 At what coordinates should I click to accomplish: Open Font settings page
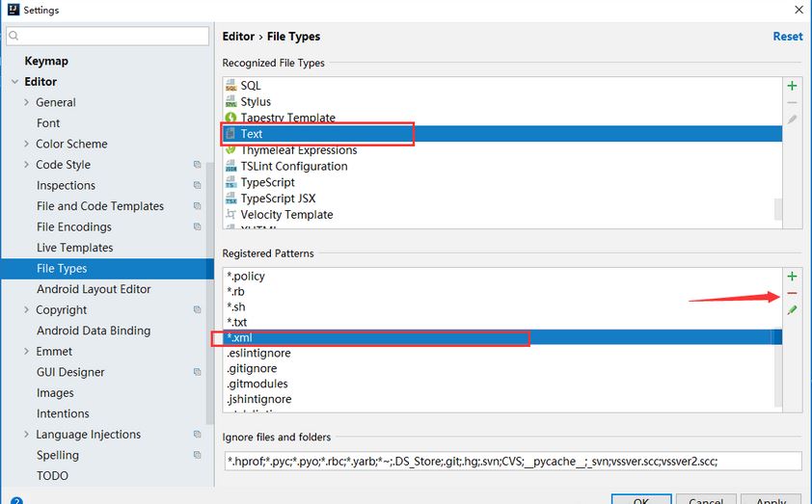point(48,123)
